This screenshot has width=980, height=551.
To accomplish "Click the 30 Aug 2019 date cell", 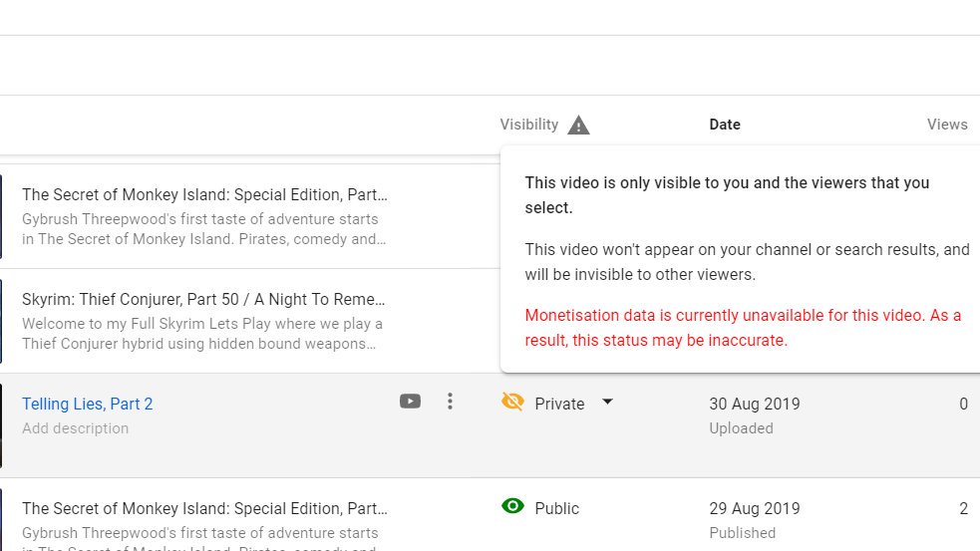I will (755, 404).
